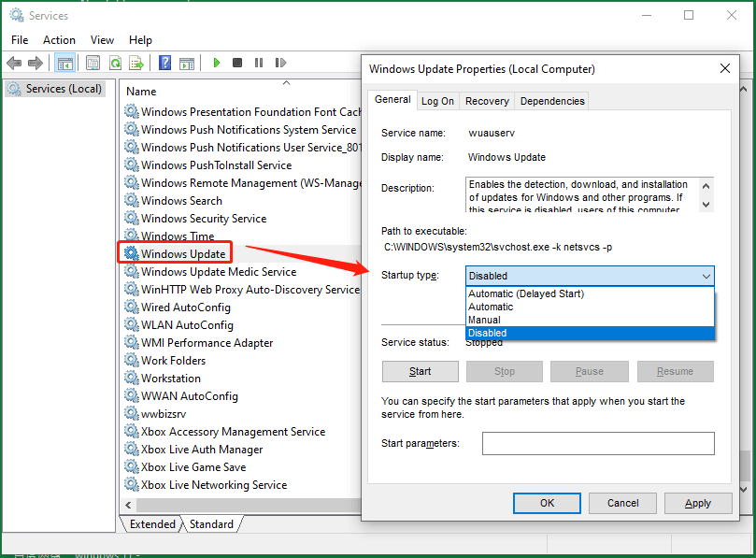The height and width of the screenshot is (558, 756).
Task: Switch to the Dependencies tab
Action: 551,101
